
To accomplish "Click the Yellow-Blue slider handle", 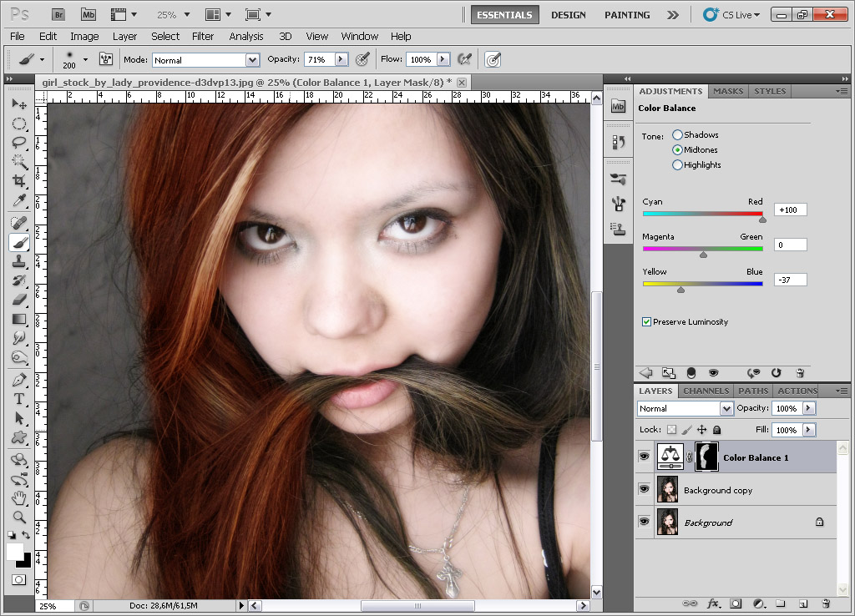I will pos(680,290).
